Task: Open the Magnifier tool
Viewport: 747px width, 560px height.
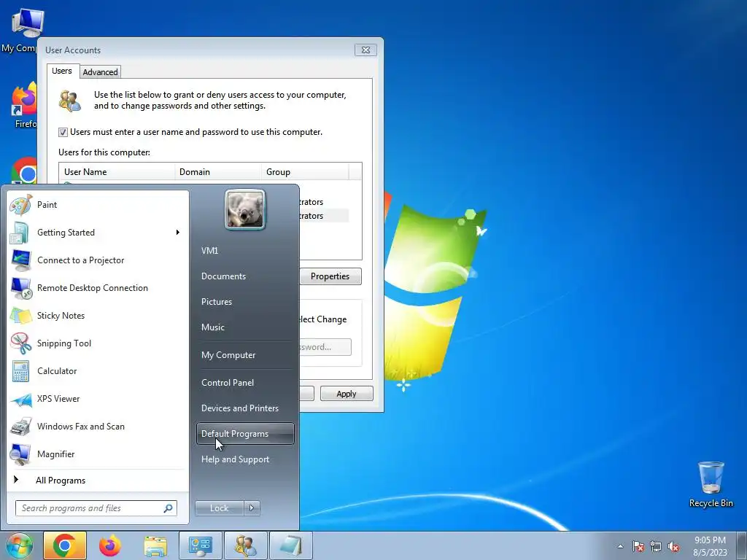Action: coord(98,454)
